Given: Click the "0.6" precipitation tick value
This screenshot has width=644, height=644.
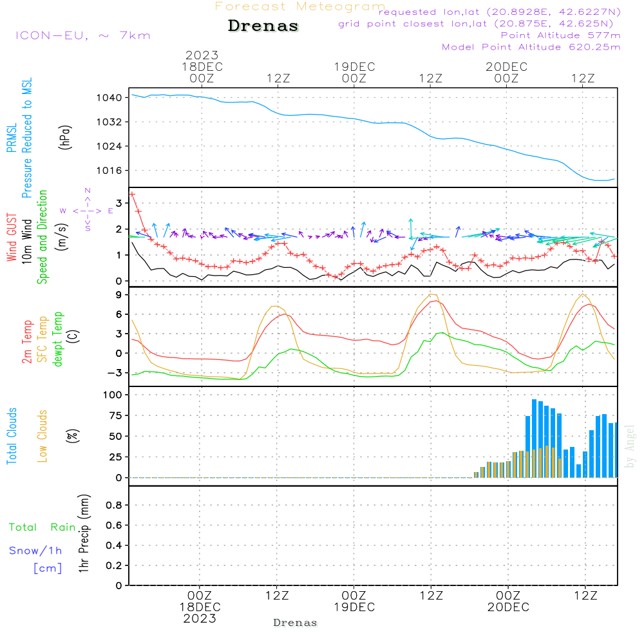Looking at the screenshot, I should click(x=114, y=526).
